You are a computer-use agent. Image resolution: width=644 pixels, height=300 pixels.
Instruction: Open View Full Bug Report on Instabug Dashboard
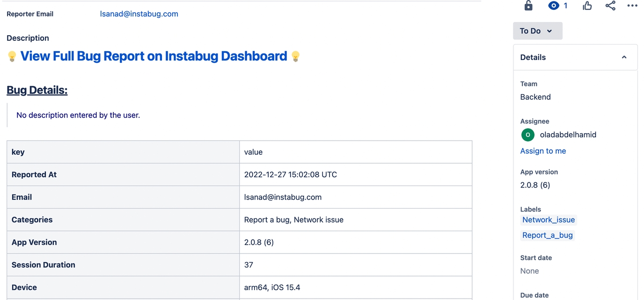pyautogui.click(x=154, y=56)
